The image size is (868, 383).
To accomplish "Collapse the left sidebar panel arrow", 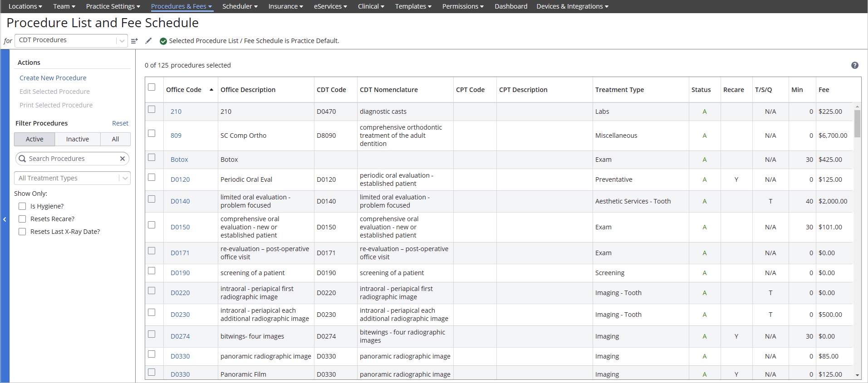I will (x=5, y=219).
